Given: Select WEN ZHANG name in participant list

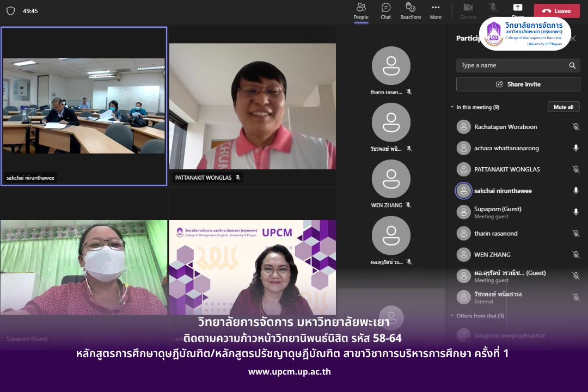Looking at the screenshot, I should pos(492,254).
